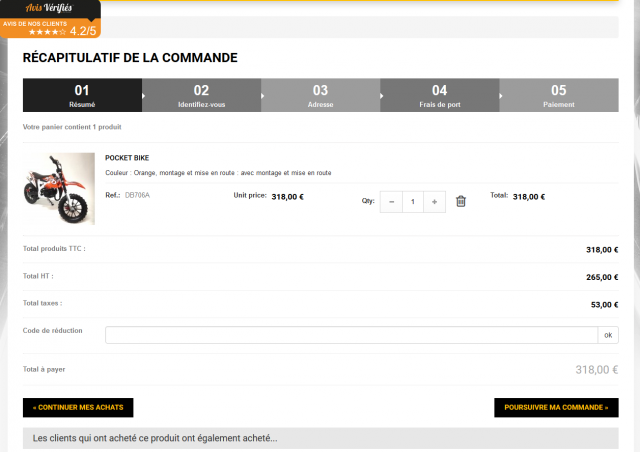The width and height of the screenshot is (640, 452).
Task: Increase quantity with plus button
Action: 434,202
